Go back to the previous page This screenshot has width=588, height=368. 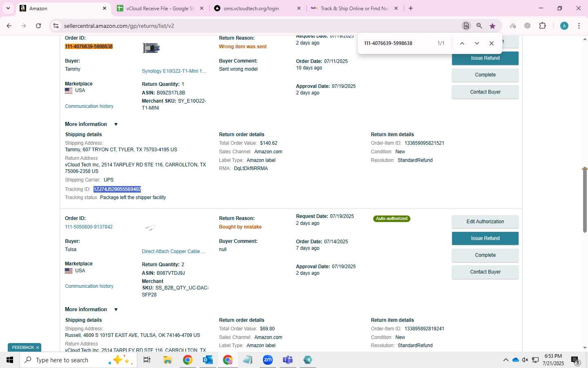click(9, 26)
